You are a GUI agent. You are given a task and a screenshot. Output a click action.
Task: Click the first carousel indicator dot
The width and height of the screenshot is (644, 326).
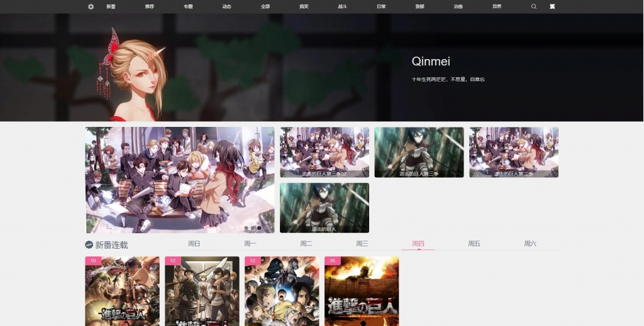pos(247,228)
